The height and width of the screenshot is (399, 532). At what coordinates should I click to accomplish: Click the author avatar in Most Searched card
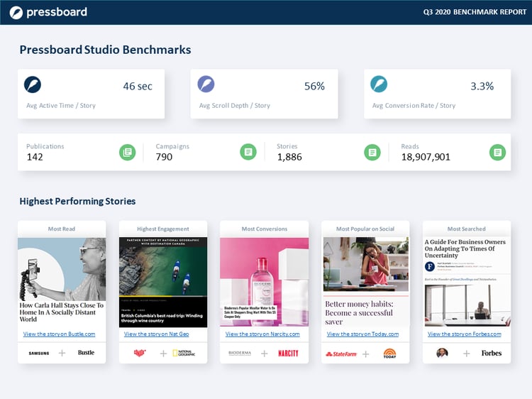[x=442, y=353]
